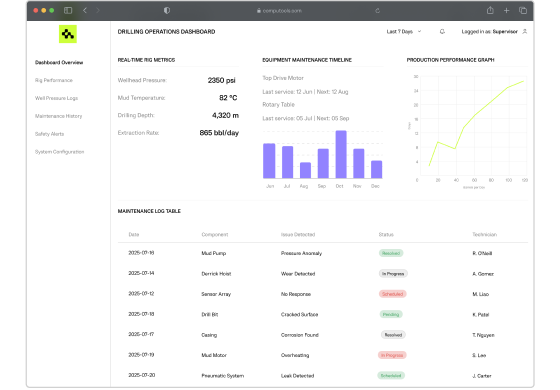Go to Safety Alerts section
The height and width of the screenshot is (390, 560).
49,134
